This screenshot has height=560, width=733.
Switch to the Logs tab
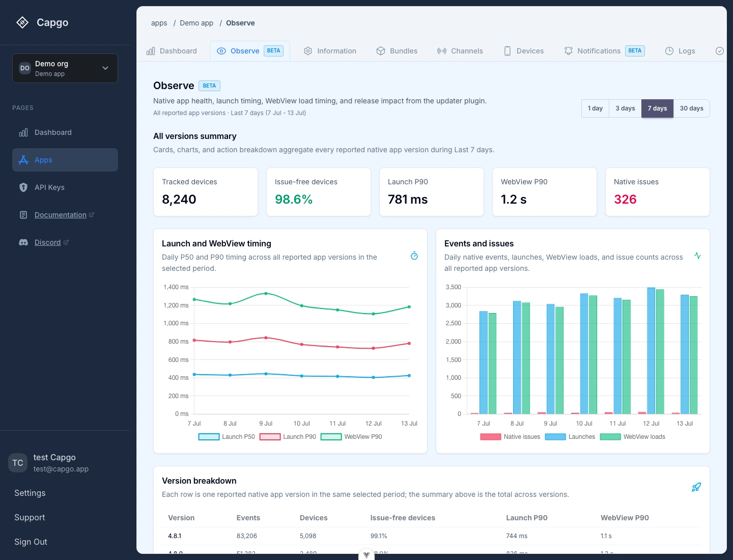(680, 51)
